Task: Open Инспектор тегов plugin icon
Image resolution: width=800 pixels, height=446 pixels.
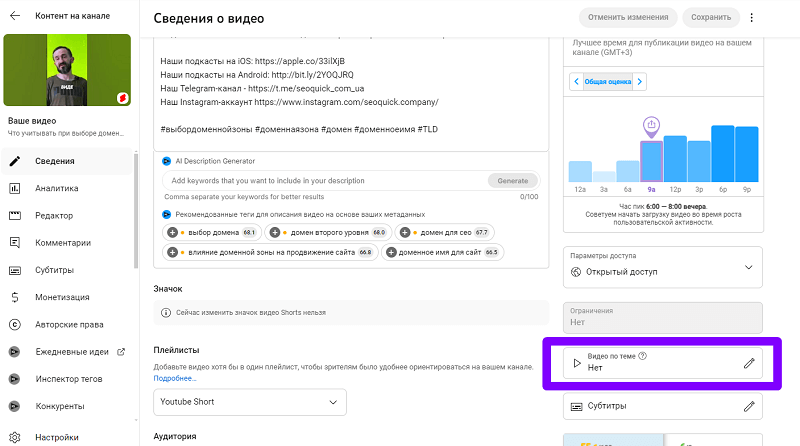Action: pos(15,379)
